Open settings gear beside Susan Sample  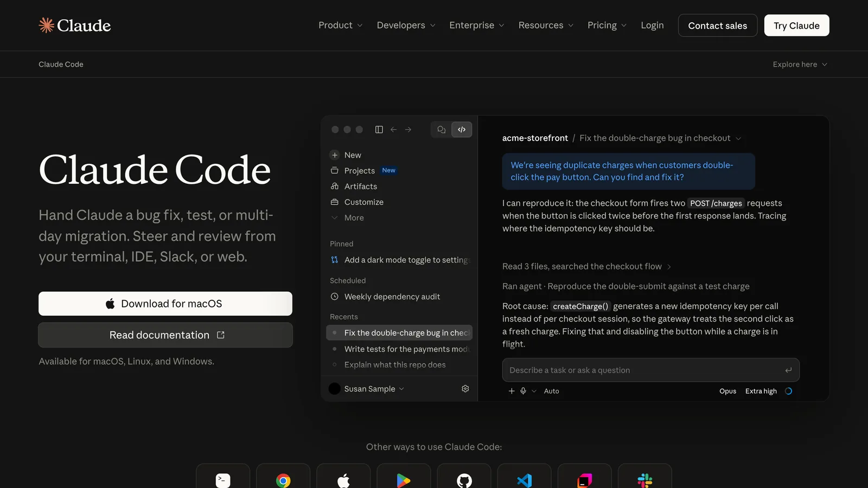465,389
